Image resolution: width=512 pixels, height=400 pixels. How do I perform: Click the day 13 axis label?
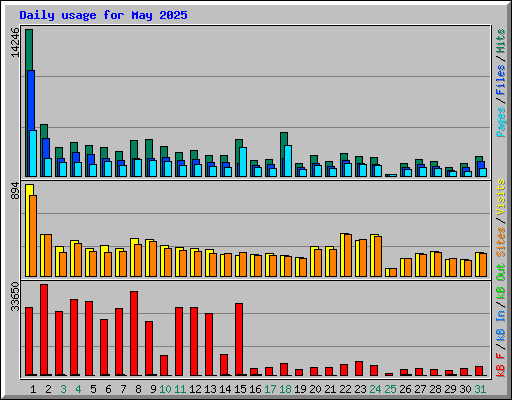pos(210,389)
